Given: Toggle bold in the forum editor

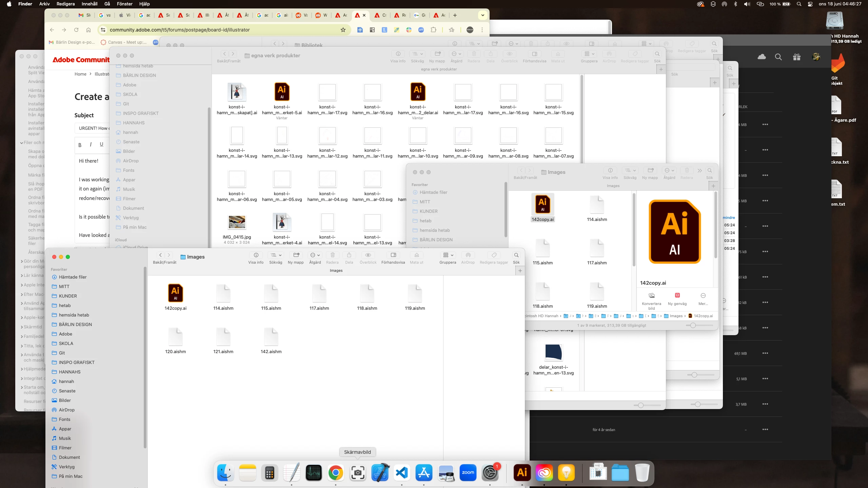Looking at the screenshot, I should (x=80, y=145).
